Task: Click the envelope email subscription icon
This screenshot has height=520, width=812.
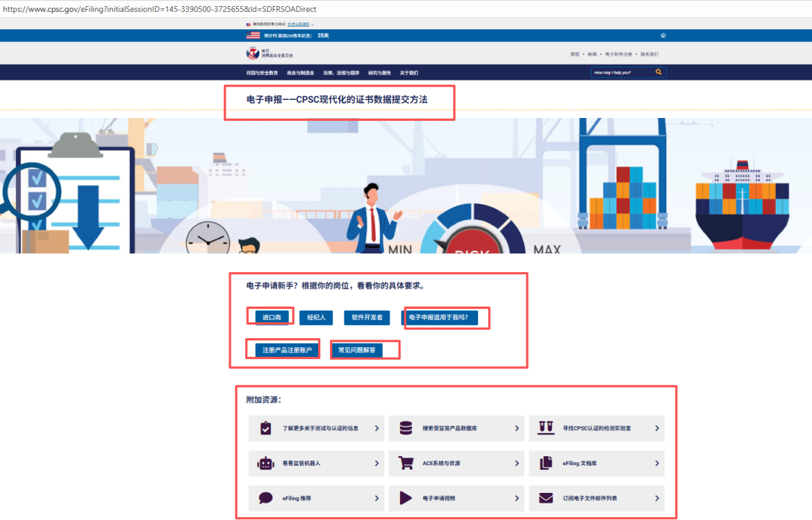Action: 546,498
